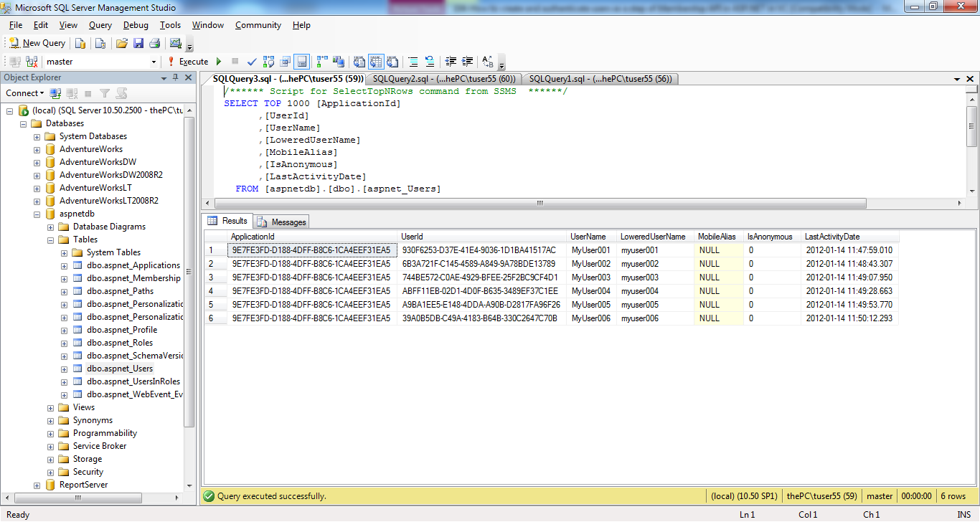
Task: Uncomment the selected lines
Action: click(430, 62)
